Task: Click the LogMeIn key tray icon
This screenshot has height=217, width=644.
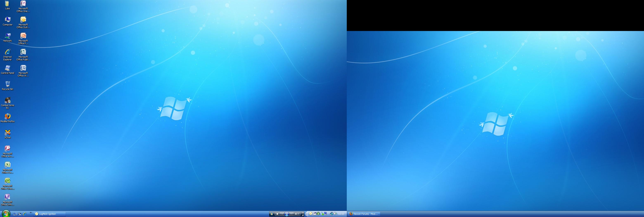Action: [x=311, y=214]
